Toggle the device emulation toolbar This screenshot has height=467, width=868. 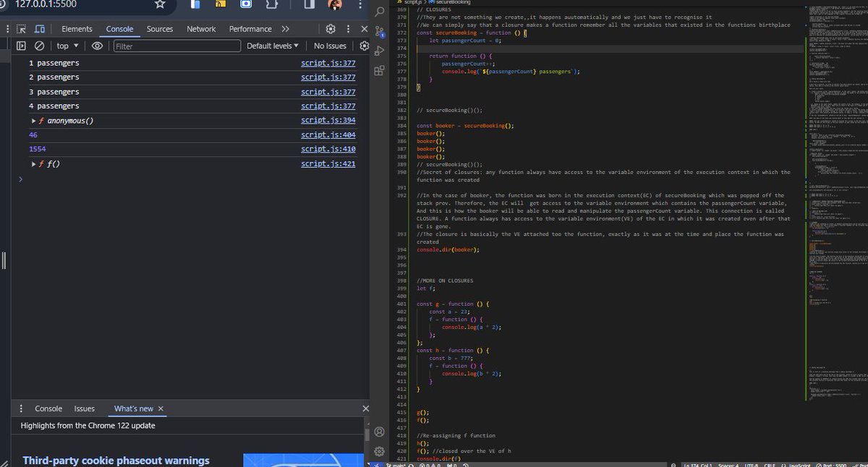point(39,29)
